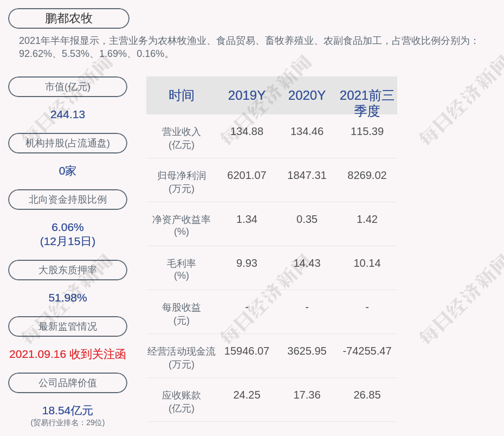Select the 2020Y column header

pos(307,95)
